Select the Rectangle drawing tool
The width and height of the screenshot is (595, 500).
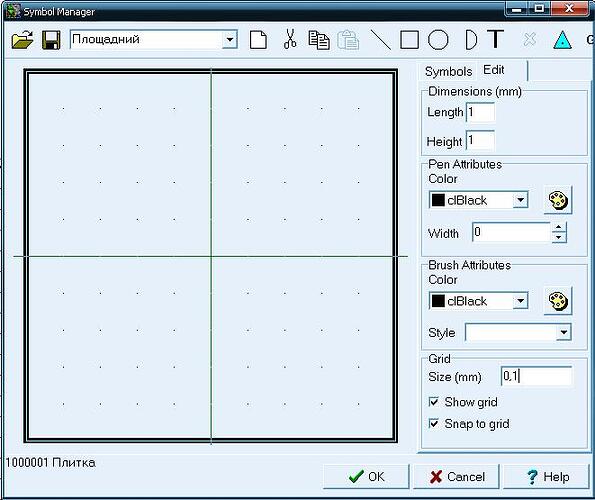tap(409, 39)
